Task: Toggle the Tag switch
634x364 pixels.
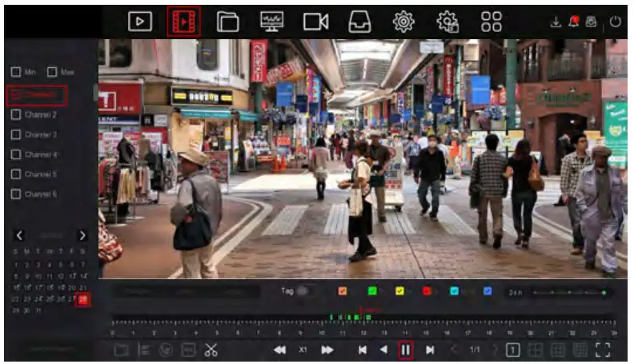Action: [303, 291]
